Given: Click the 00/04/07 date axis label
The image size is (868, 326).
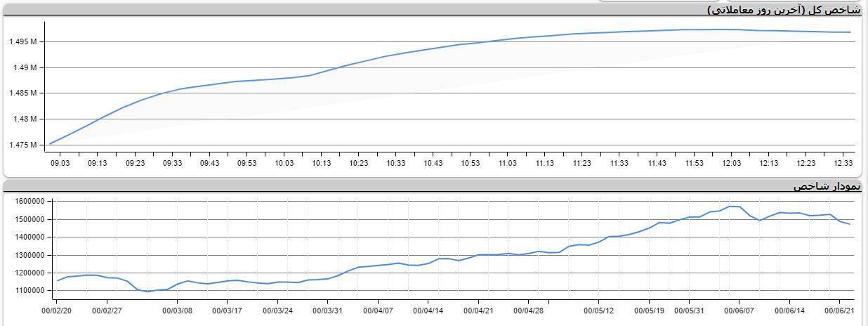Looking at the screenshot, I should point(378,308).
